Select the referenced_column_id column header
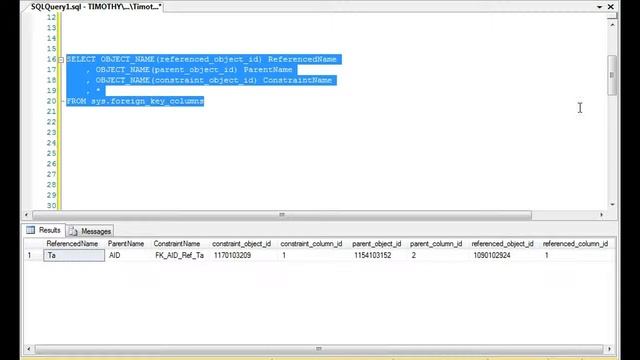The image size is (640, 360). [x=575, y=244]
